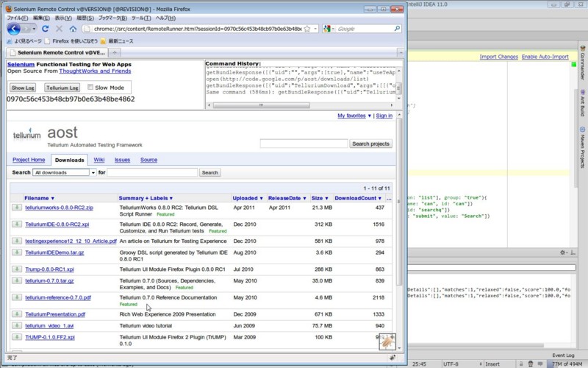Open the All downloads dropdown
The width and height of the screenshot is (588, 368).
click(65, 172)
